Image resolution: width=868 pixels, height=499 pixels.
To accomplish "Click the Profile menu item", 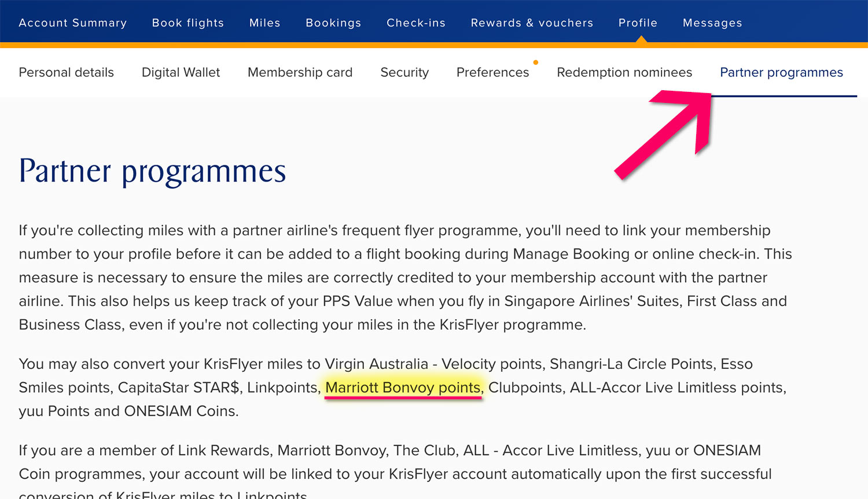I will click(638, 23).
